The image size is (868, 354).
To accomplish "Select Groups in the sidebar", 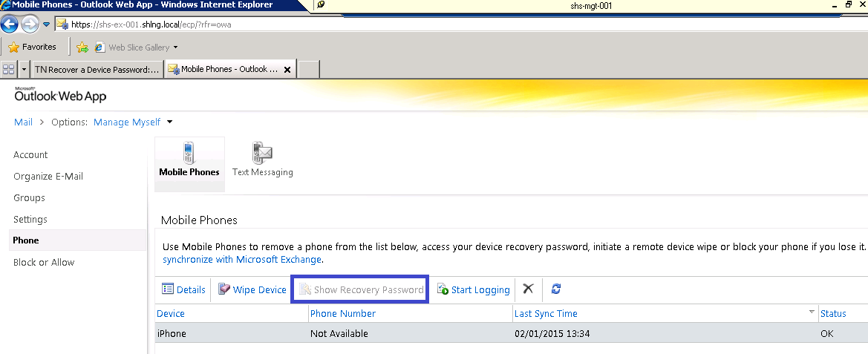I will (30, 198).
